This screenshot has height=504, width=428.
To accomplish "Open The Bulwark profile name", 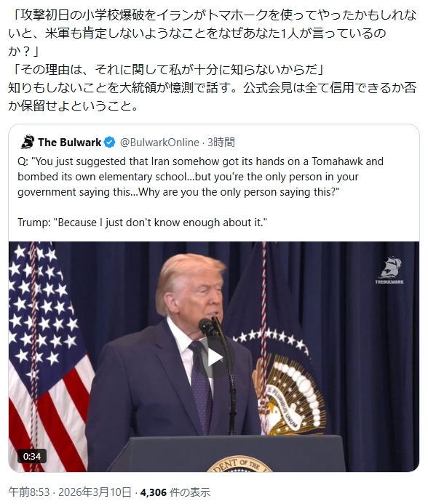I will point(69,143).
